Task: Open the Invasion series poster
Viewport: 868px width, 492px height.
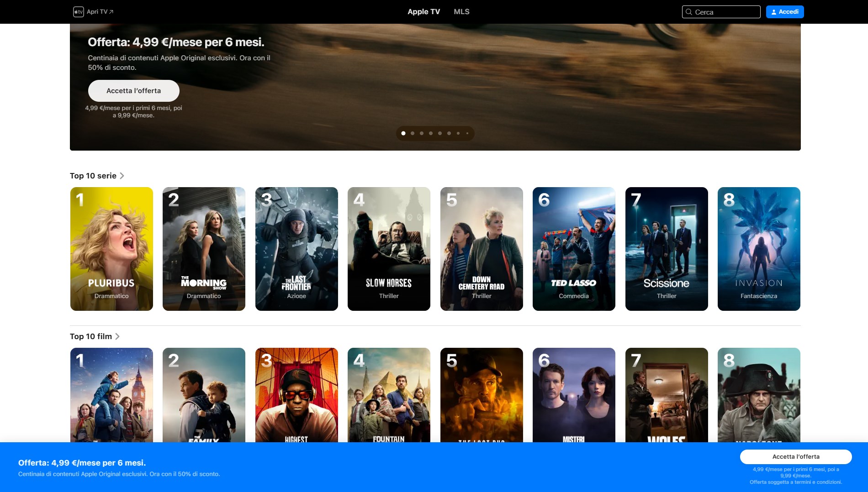Action: pyautogui.click(x=759, y=249)
